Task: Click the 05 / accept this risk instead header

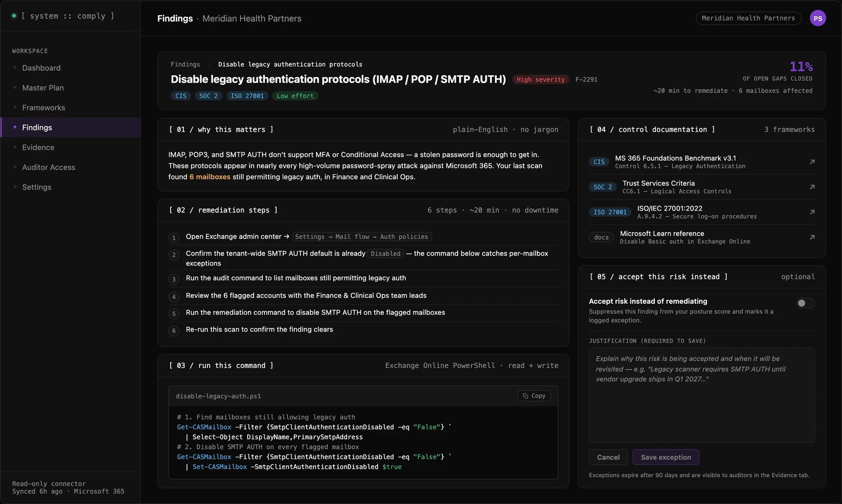Action: click(x=658, y=277)
